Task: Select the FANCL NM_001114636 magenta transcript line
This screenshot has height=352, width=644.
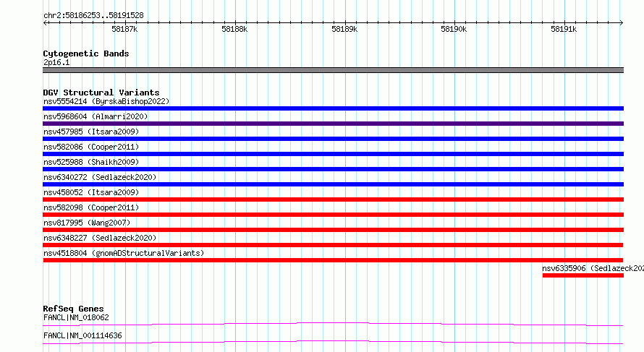Action: 333,342
